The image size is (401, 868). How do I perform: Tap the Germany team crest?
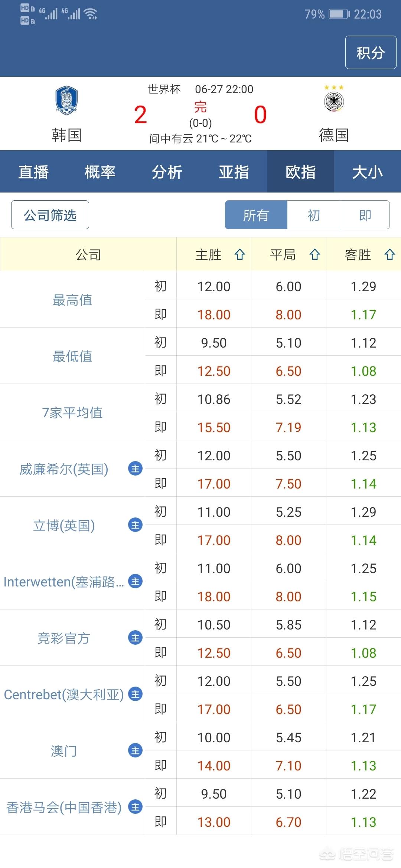click(x=334, y=101)
